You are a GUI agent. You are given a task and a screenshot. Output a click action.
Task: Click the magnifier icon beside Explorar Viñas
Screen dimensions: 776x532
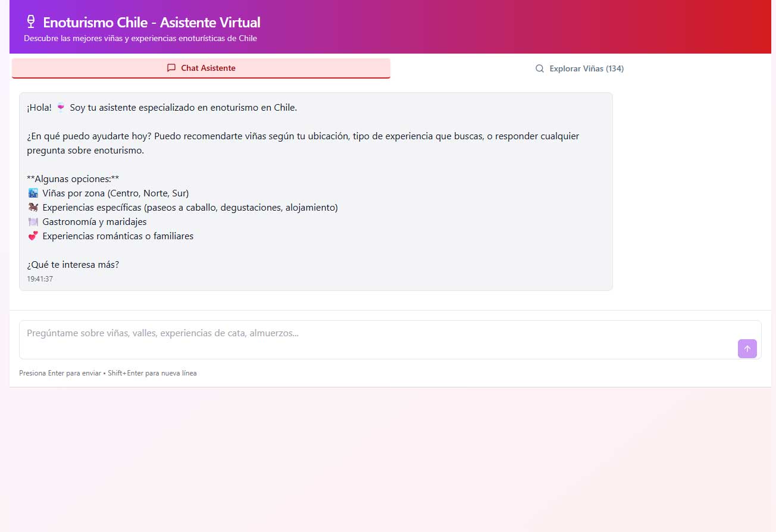[540, 68]
